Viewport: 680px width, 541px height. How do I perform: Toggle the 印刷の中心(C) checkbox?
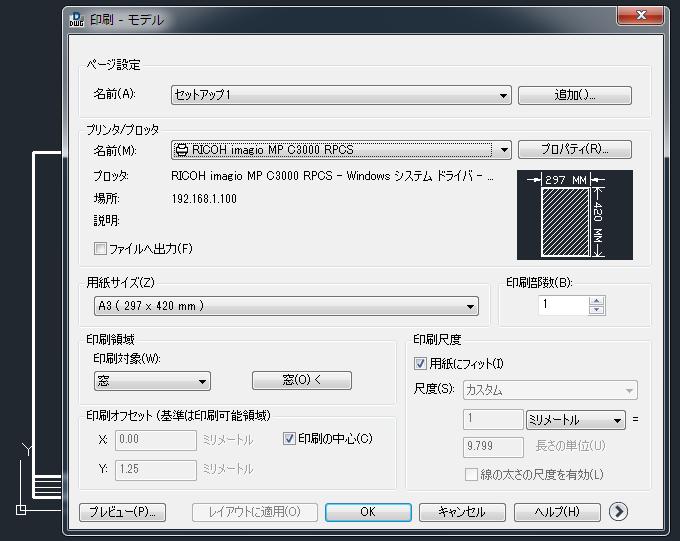(x=289, y=439)
